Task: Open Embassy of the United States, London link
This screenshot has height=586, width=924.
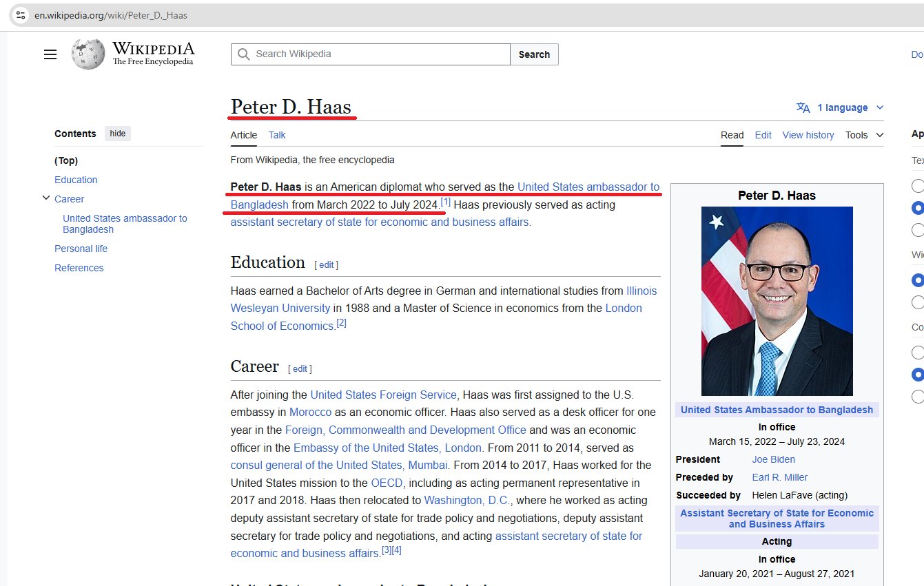Action: (389, 448)
